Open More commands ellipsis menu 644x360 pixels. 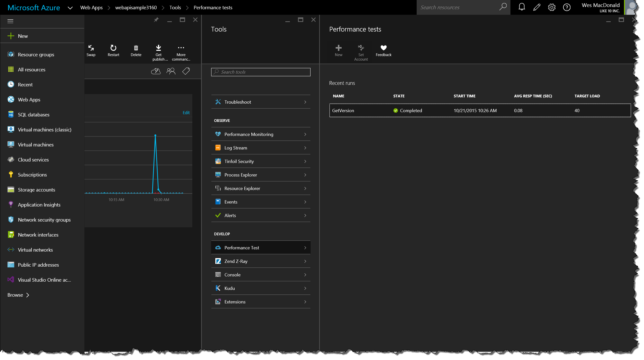[x=181, y=48]
